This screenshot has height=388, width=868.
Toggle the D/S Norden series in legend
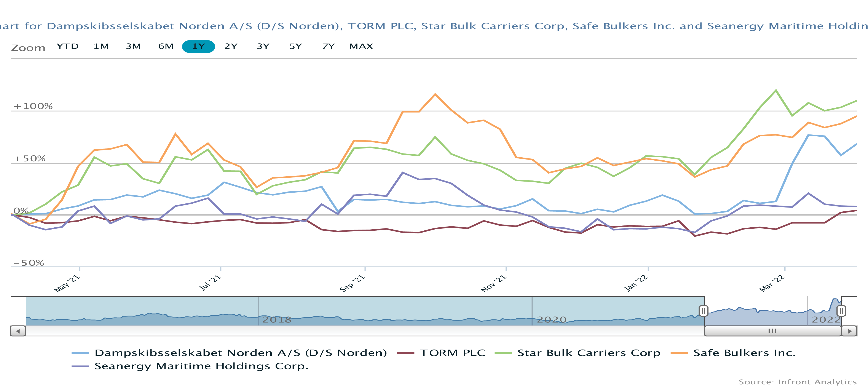click(241, 353)
